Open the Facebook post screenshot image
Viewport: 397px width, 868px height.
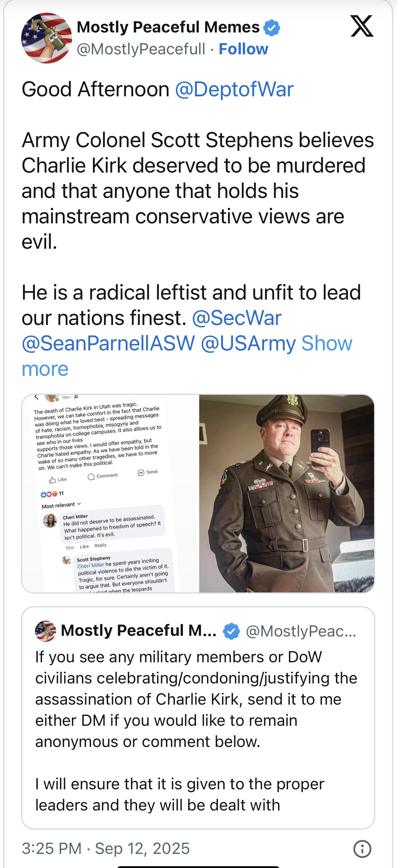[110, 494]
